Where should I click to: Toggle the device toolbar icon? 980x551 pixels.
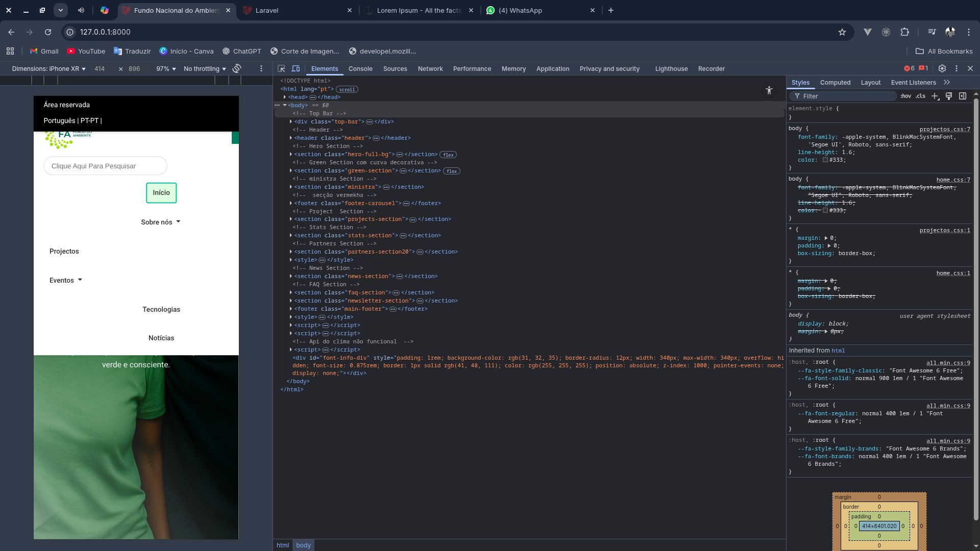coord(296,69)
